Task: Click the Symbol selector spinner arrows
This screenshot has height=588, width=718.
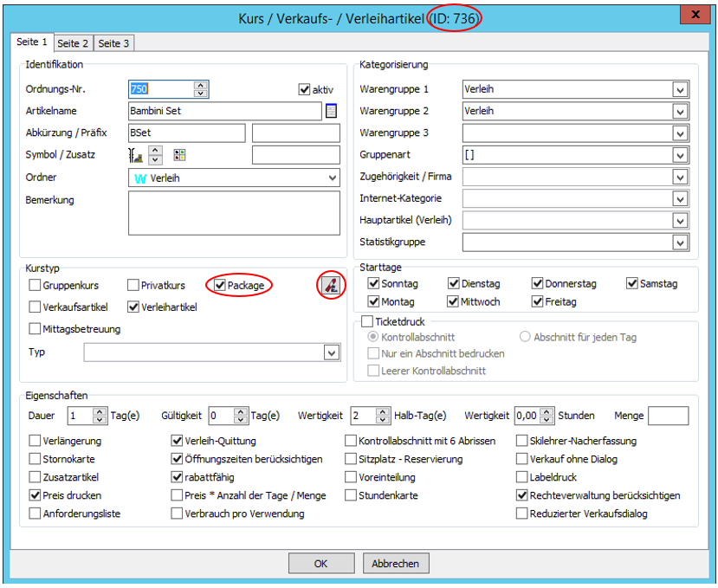Action: pos(156,155)
